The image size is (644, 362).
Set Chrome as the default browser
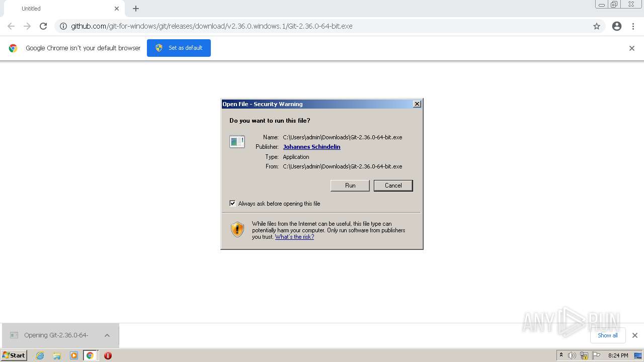pyautogui.click(x=179, y=48)
